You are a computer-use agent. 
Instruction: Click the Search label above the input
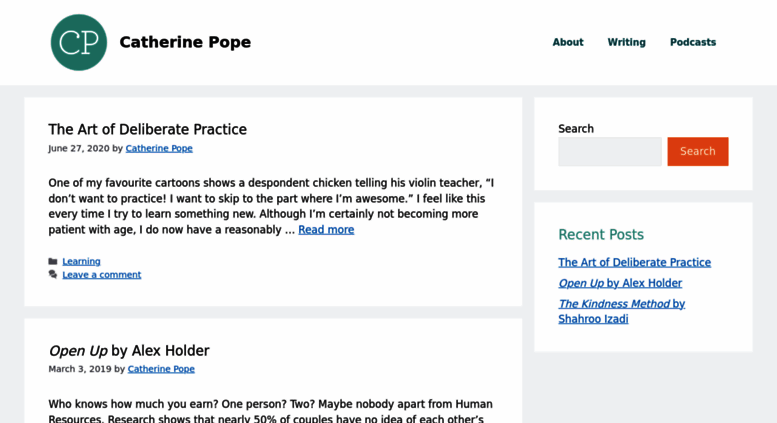point(576,129)
